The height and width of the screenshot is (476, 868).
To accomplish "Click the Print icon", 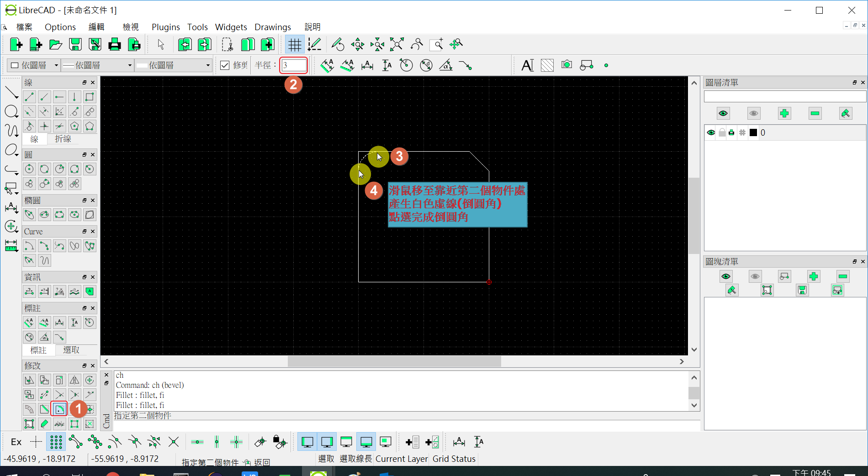I will pos(115,44).
